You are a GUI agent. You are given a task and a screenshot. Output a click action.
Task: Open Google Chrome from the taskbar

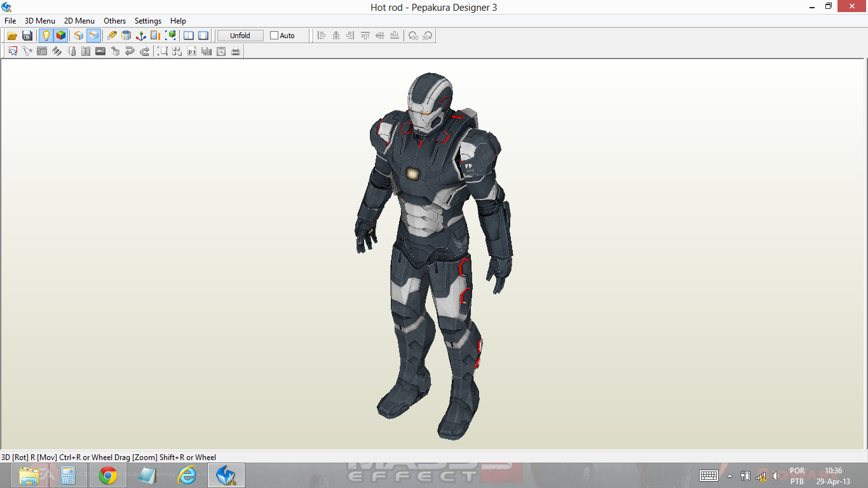108,475
